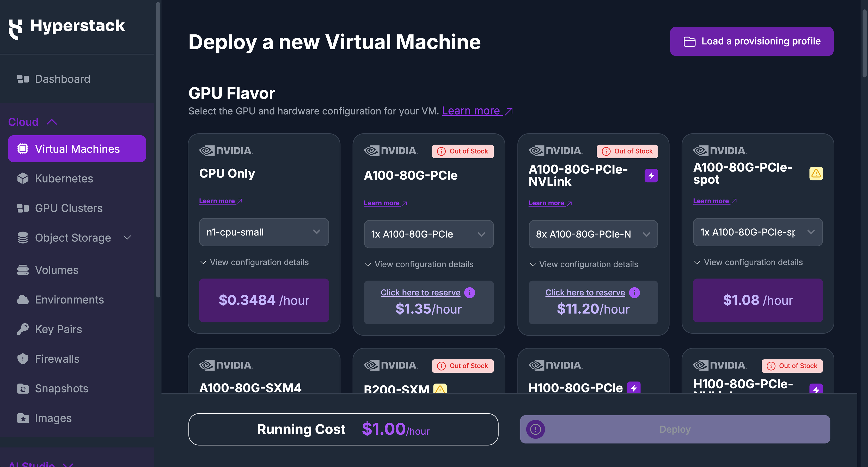Screen dimensions: 868x467
Task: Click Out of Stock badge on H100-80G-PCIe-NVLink card
Action: [x=792, y=366]
